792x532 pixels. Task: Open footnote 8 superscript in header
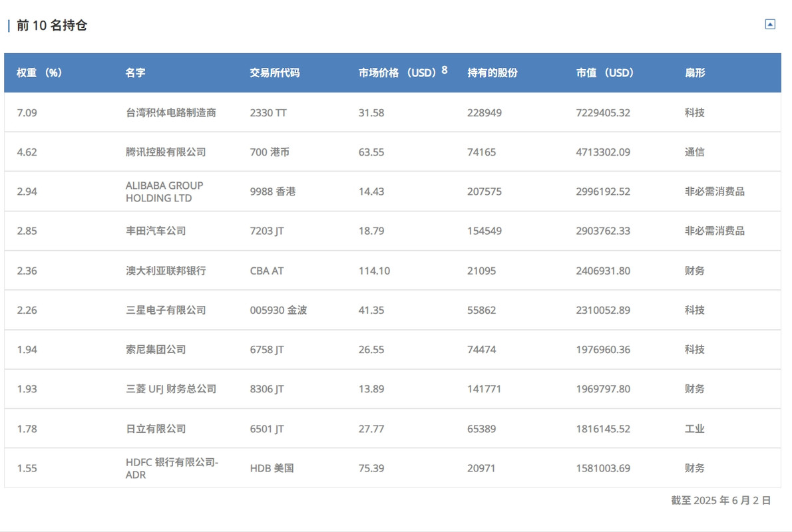coord(445,70)
